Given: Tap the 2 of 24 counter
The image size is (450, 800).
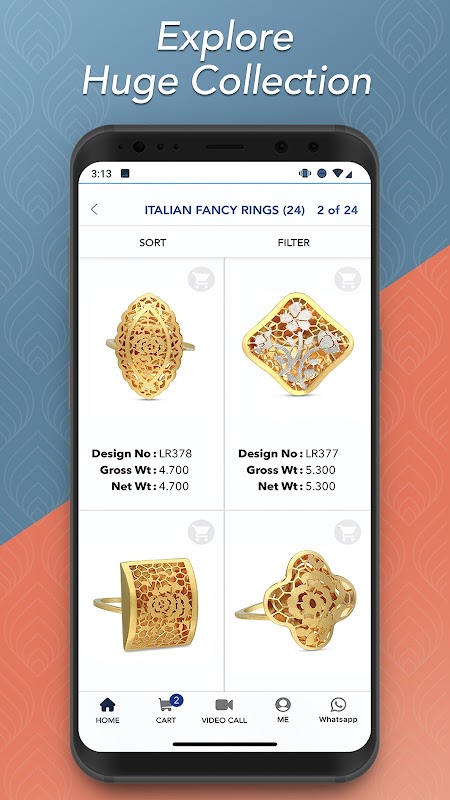Looking at the screenshot, I should pos(337,210).
